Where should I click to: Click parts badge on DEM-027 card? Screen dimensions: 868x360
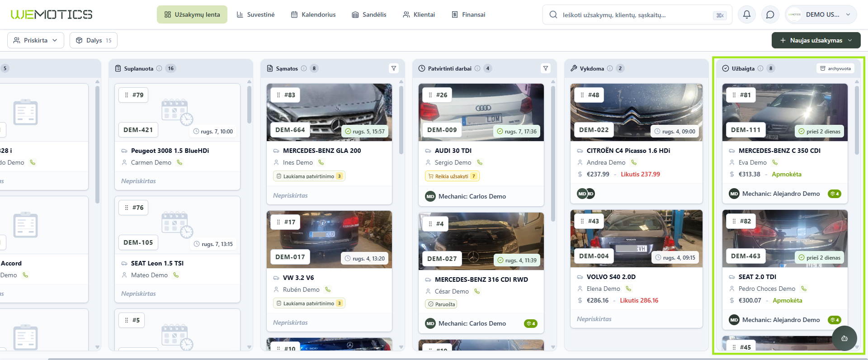530,324
